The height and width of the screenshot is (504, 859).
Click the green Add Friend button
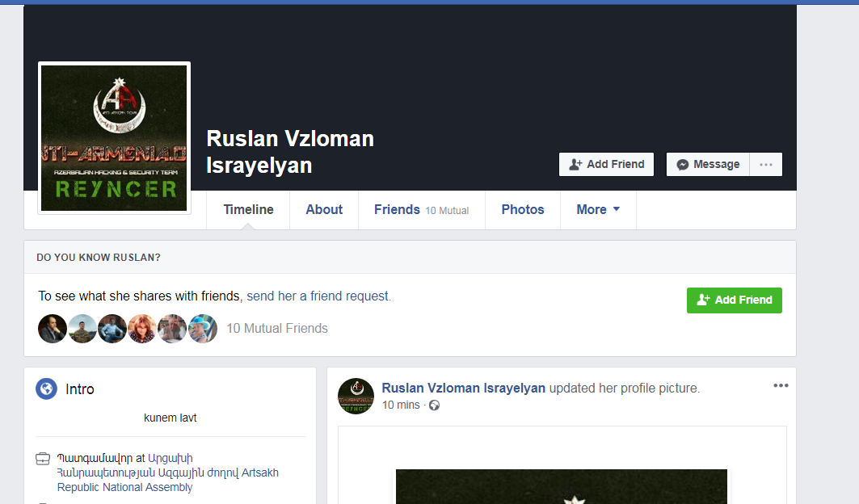(734, 300)
